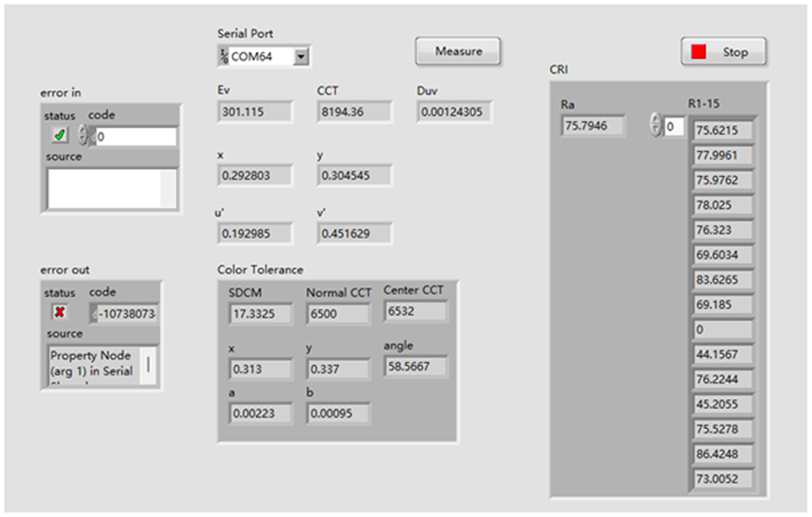Click the error in code stepper arrows
The image size is (812, 517).
click(x=83, y=136)
